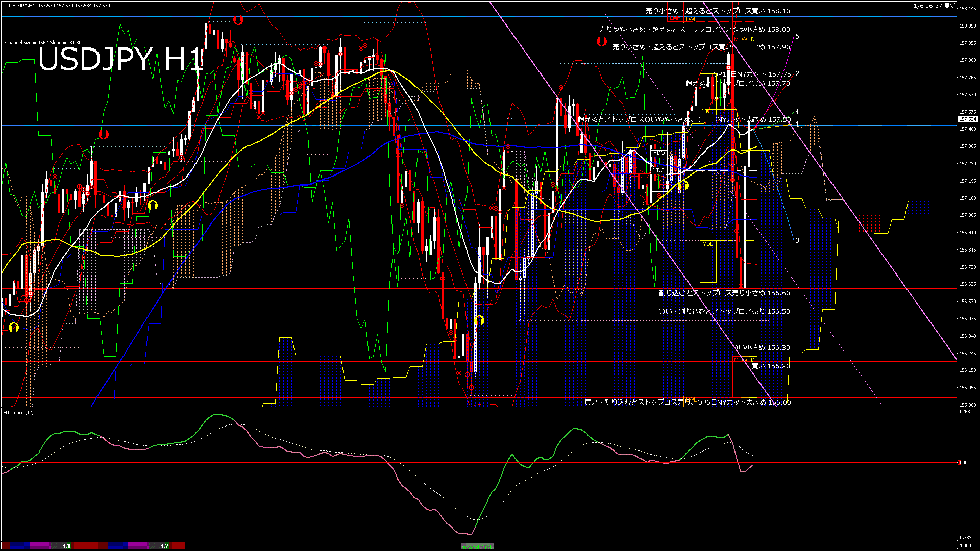Click the 1/6 date marker on the session bar
This screenshot has width=980, height=551.
[67, 546]
